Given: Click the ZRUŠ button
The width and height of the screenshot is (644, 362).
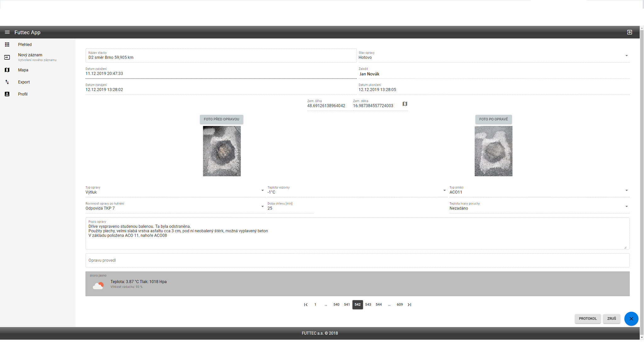Looking at the screenshot, I should click(612, 319).
